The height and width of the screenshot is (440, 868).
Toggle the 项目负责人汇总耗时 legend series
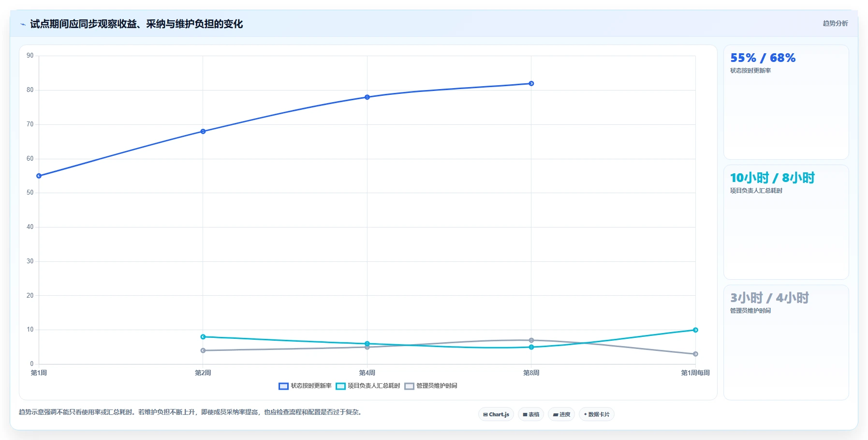[368, 386]
